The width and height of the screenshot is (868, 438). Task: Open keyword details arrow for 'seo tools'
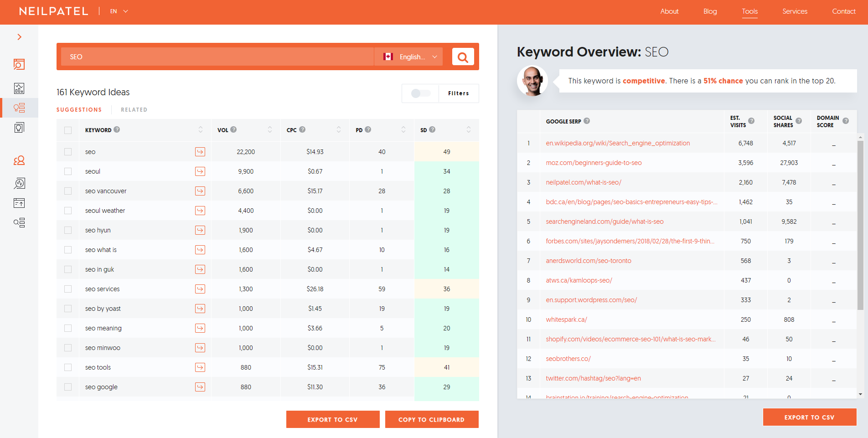coord(200,367)
